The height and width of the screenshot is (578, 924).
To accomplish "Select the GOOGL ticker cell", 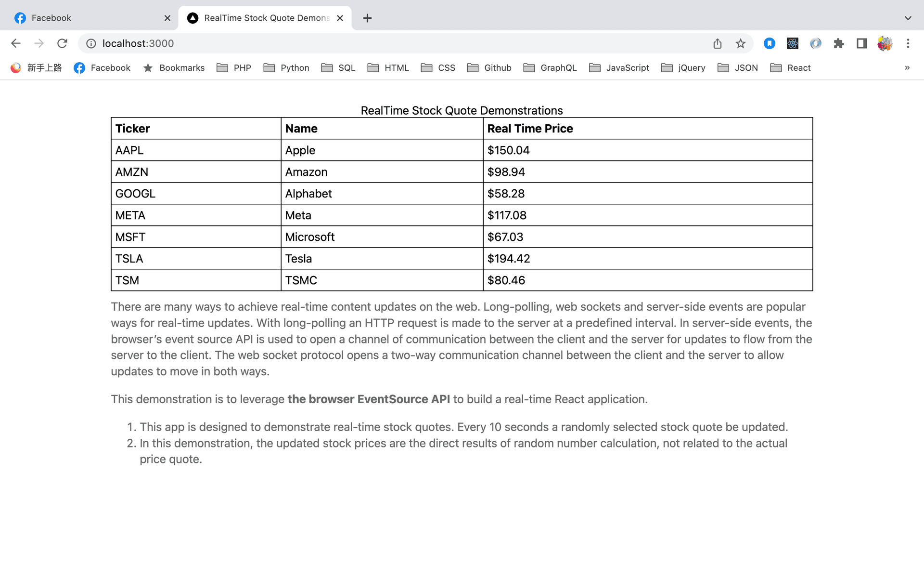I will click(196, 194).
